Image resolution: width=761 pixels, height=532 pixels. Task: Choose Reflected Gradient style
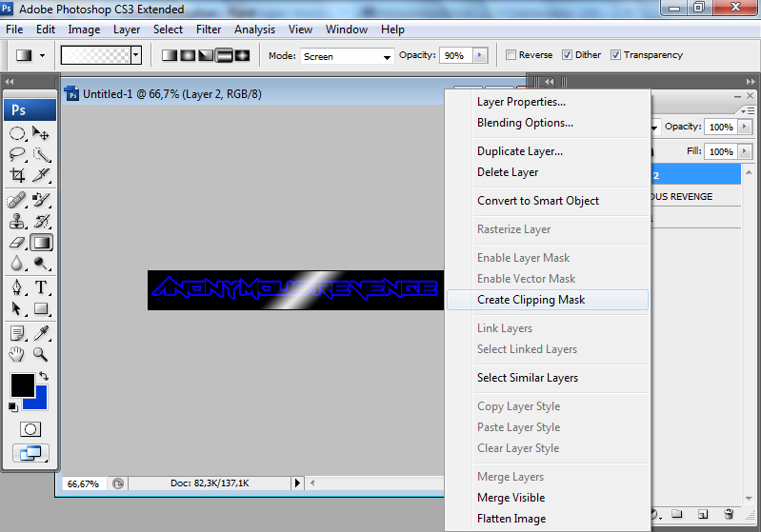coord(224,55)
